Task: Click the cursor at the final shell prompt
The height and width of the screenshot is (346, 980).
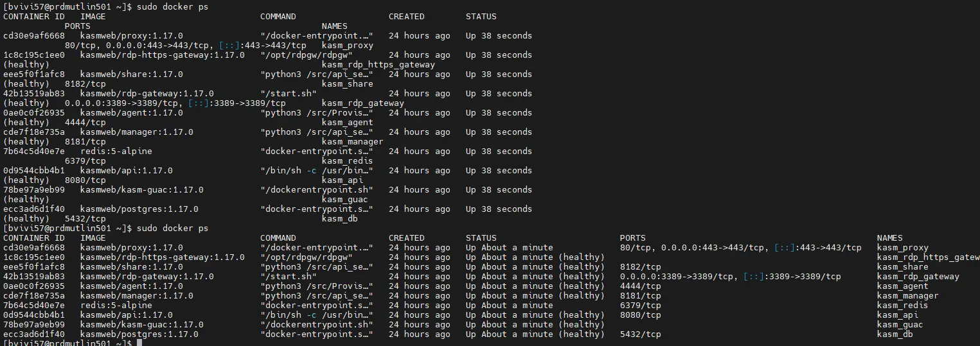Action: (x=139, y=343)
